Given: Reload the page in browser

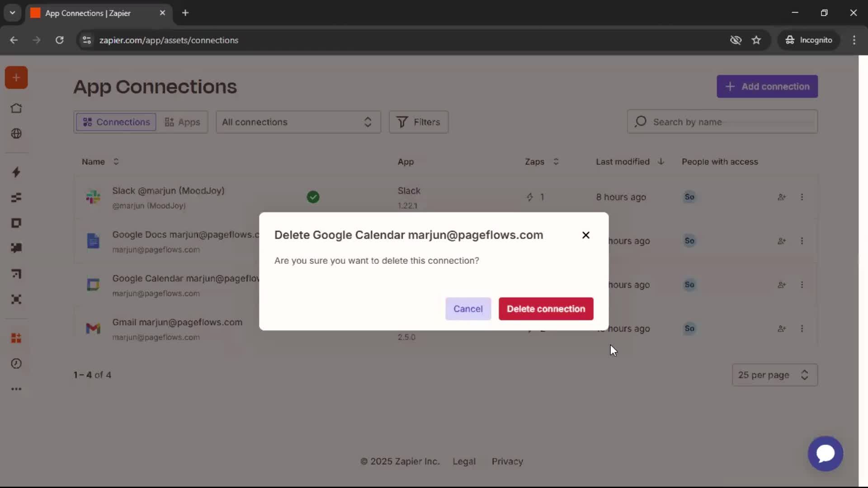Looking at the screenshot, I should coord(59,40).
